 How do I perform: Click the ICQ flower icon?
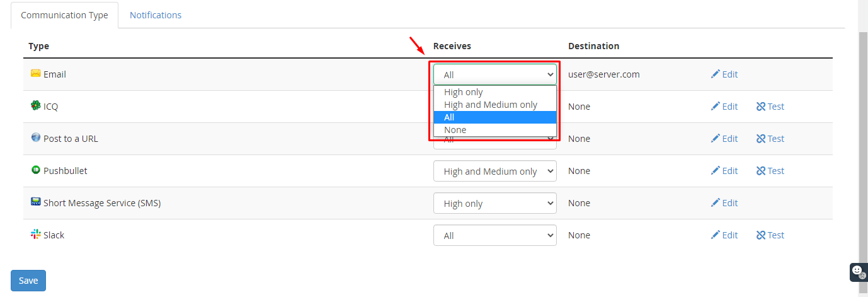[x=36, y=106]
